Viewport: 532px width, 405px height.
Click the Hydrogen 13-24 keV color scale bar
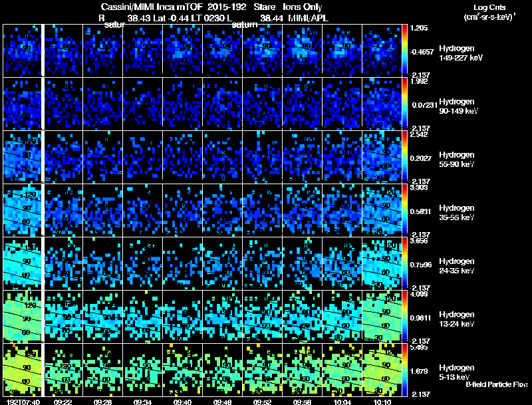click(x=404, y=317)
